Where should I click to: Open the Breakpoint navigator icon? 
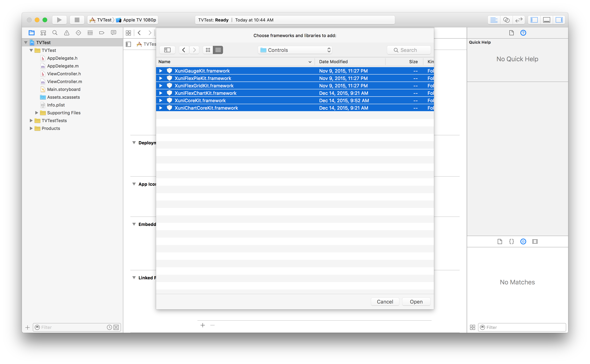(x=102, y=33)
